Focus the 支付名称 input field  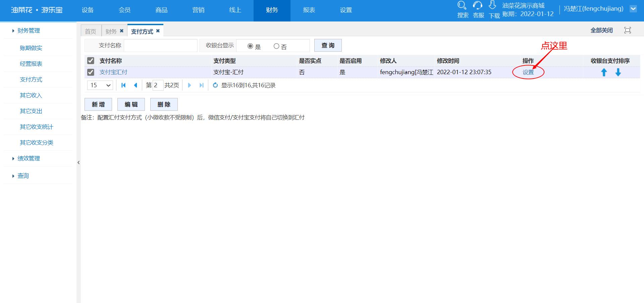pyautogui.click(x=161, y=45)
